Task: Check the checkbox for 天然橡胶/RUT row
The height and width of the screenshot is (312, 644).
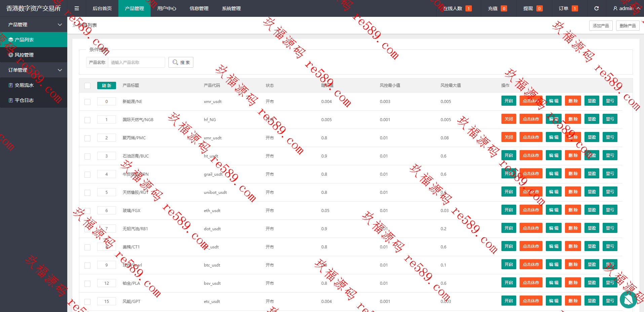Action: pos(87,193)
